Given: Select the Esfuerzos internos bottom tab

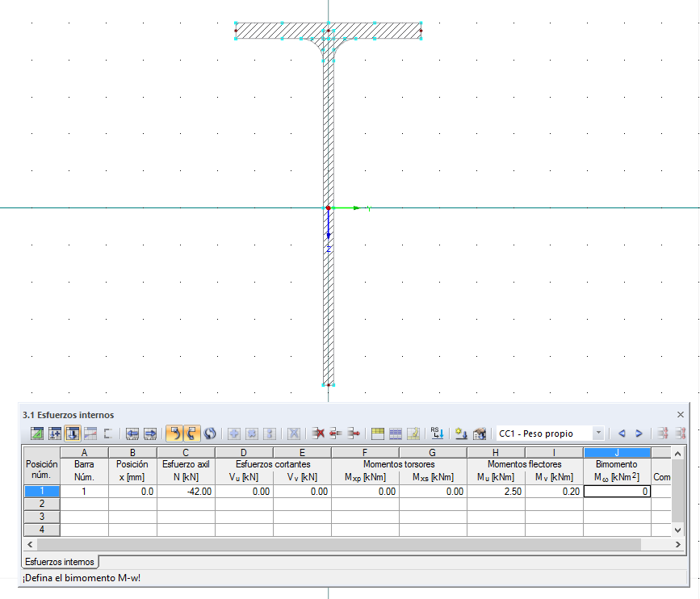Looking at the screenshot, I should [60, 562].
